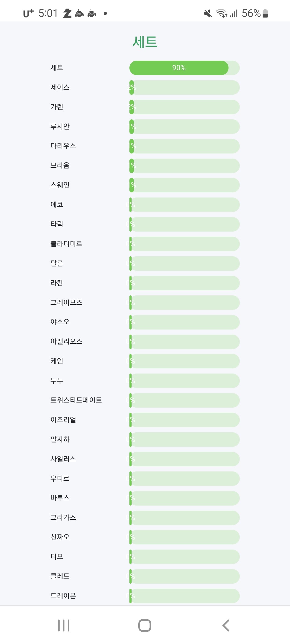The image size is (290, 644).
Task: Tap the muted sound status icon
Action: [x=208, y=13]
